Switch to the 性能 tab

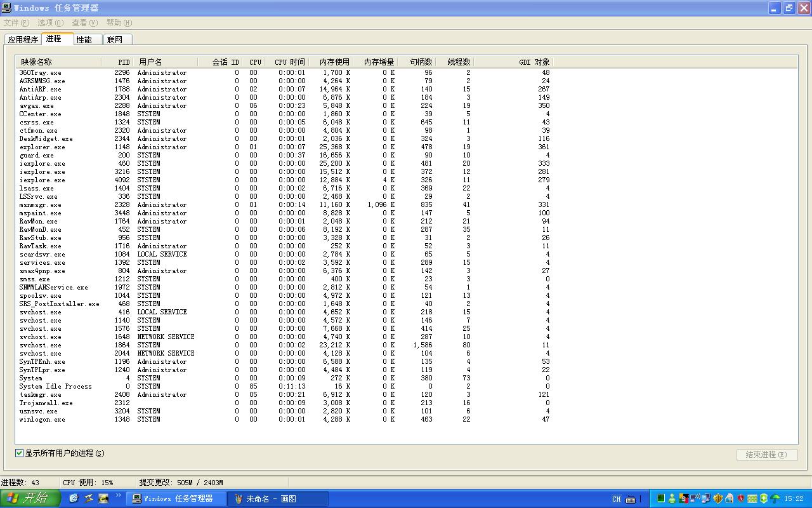click(88, 39)
